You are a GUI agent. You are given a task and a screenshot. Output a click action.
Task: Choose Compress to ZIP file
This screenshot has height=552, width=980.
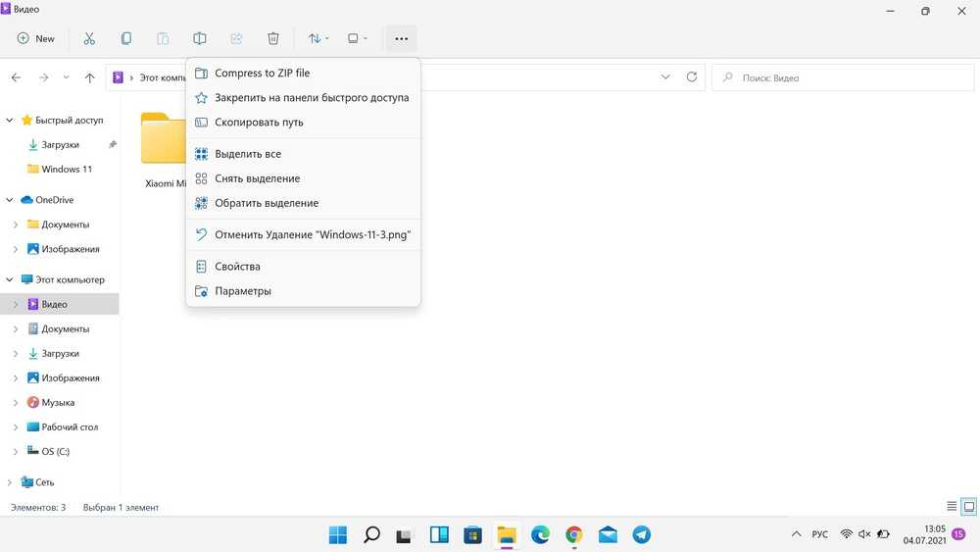(x=262, y=73)
